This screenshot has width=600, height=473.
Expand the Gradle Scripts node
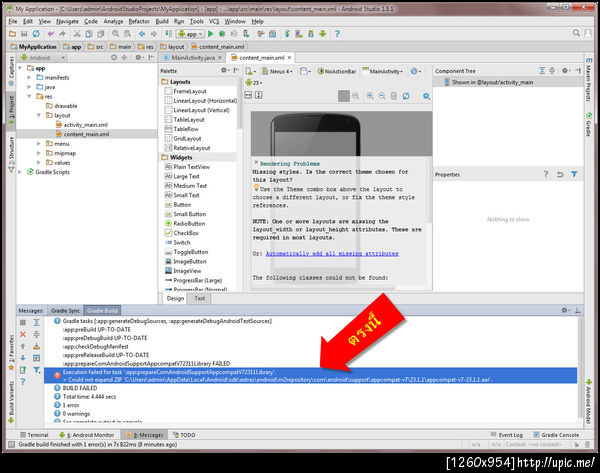tap(20, 172)
